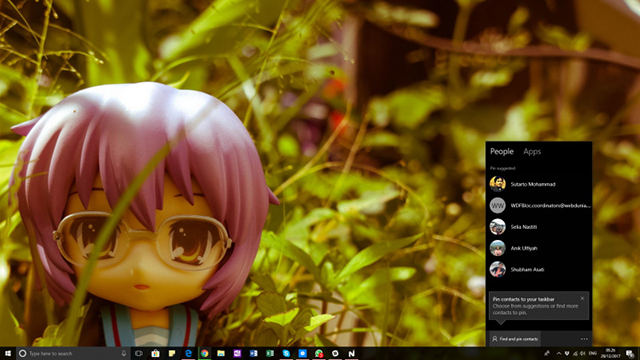
Task: Open the Windows Defender shield tray icon
Action: (x=567, y=353)
